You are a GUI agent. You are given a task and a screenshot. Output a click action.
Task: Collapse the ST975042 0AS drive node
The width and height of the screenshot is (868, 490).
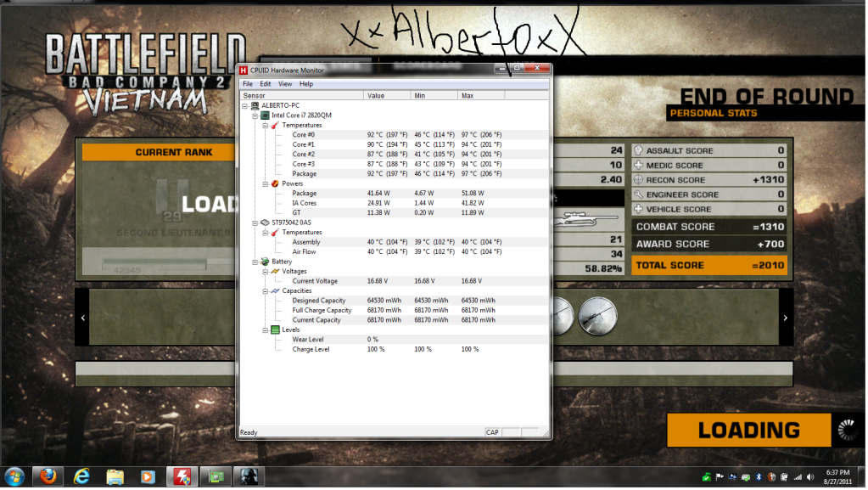tap(255, 222)
